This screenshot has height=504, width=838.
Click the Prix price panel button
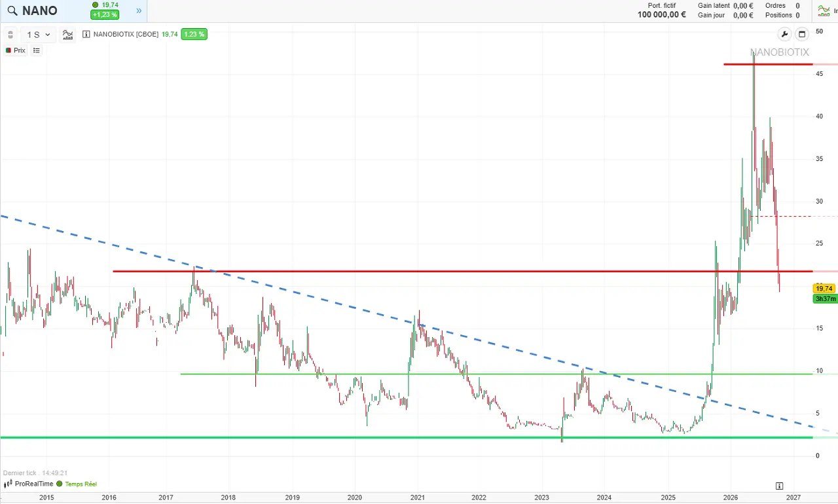coord(16,50)
